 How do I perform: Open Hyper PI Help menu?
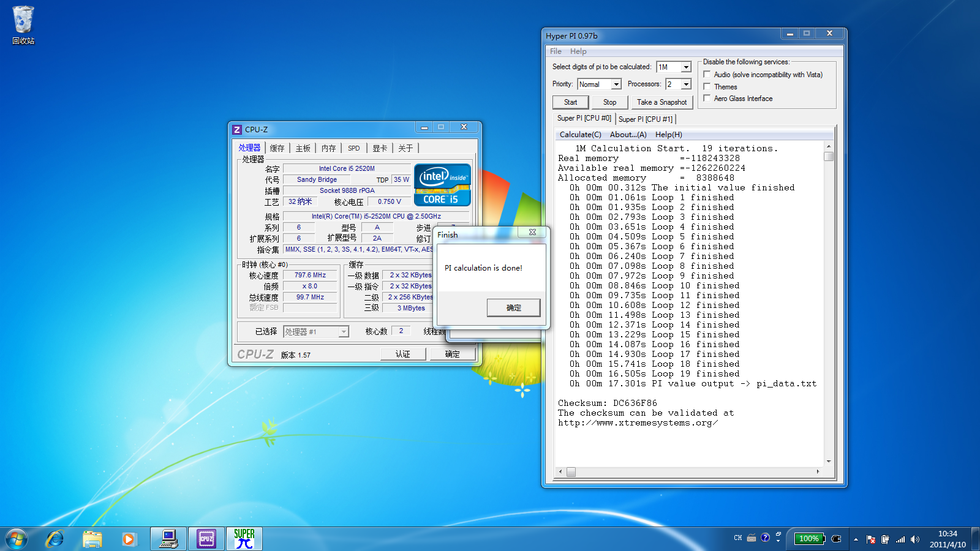pyautogui.click(x=578, y=51)
